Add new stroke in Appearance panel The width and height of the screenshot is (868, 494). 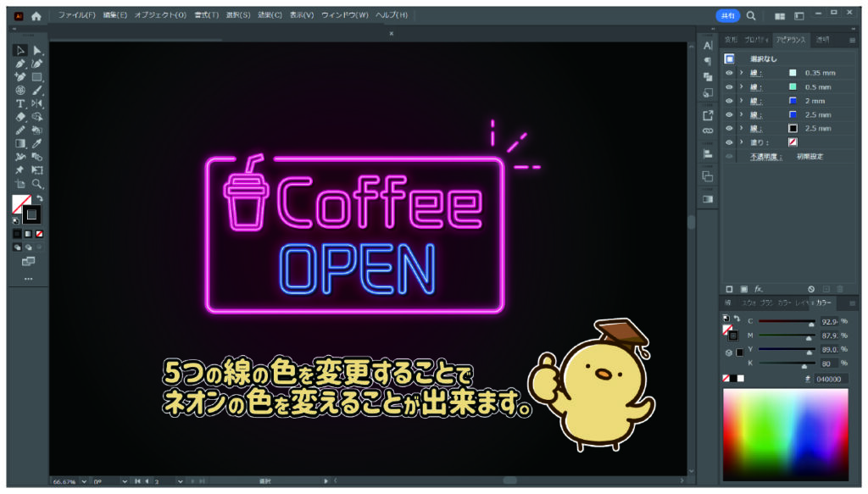tap(729, 289)
